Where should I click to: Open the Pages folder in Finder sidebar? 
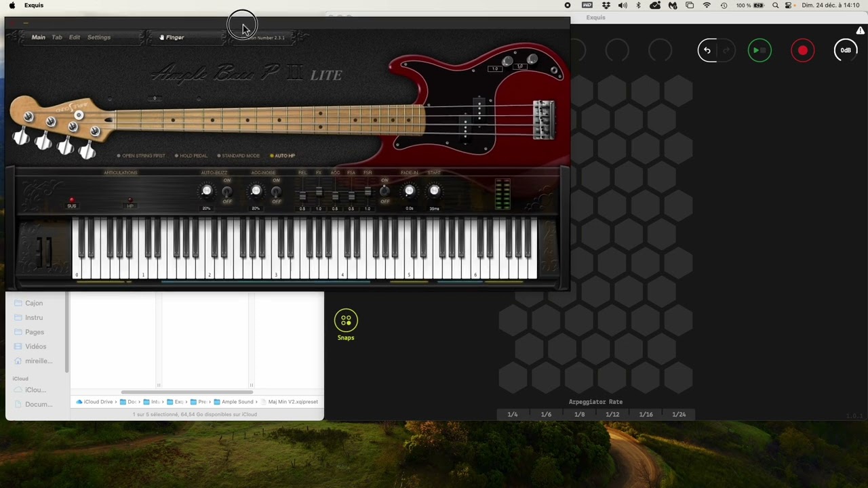[x=29, y=332]
